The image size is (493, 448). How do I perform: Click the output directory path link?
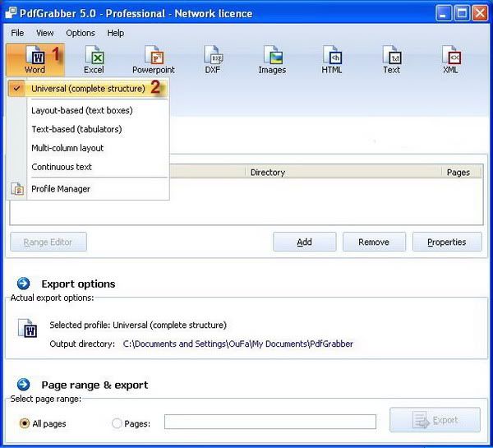coord(238,344)
